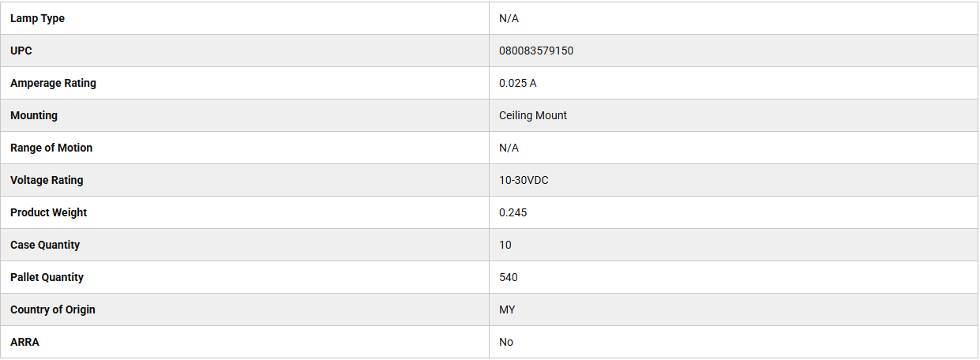
Task: Click the UPC row label
Action: point(21,51)
